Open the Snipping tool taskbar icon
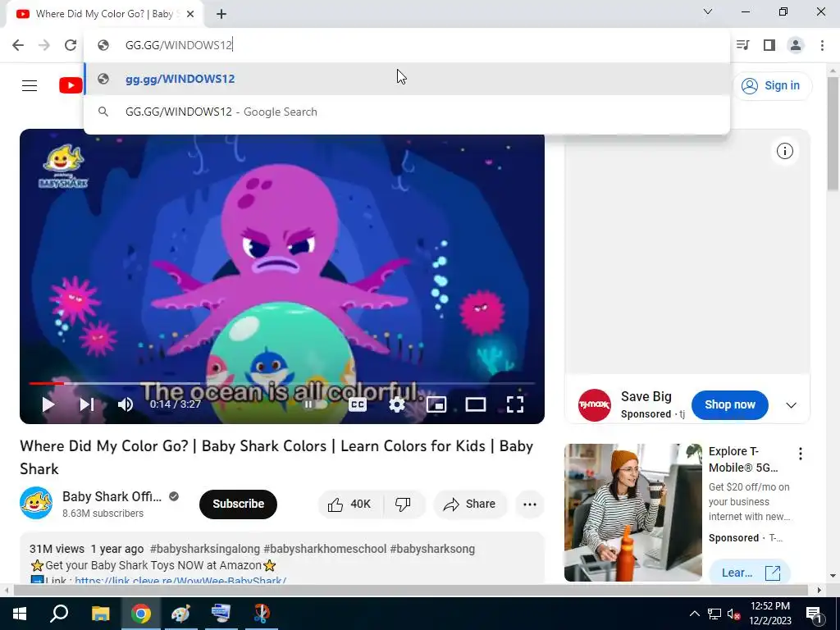The width and height of the screenshot is (840, 630). coord(262,614)
